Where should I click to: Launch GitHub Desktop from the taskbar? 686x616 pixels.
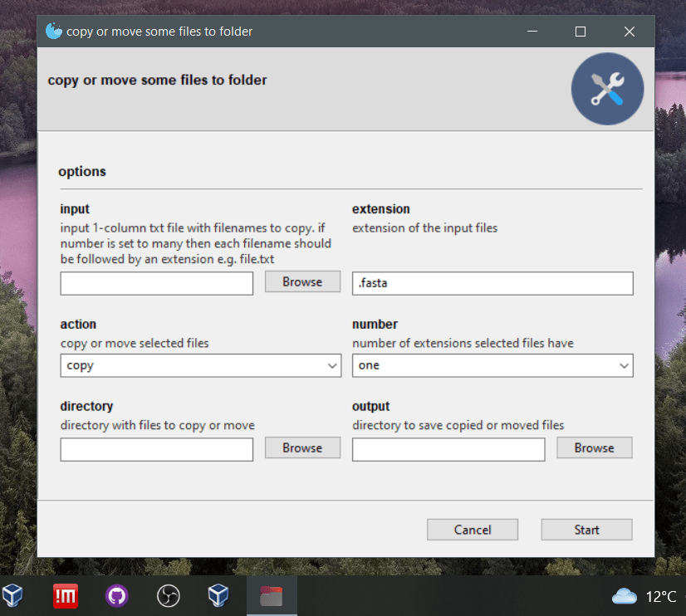[116, 595]
